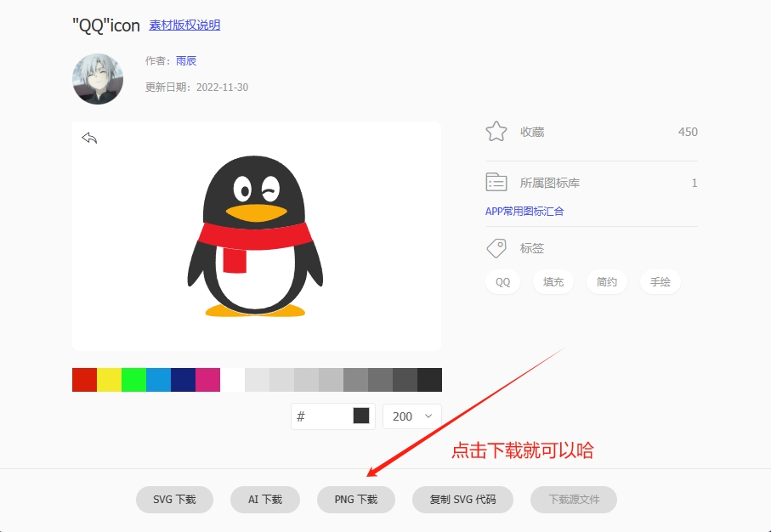771x532 pixels.
Task: Click the 下载源文件 button
Action: tap(574, 500)
